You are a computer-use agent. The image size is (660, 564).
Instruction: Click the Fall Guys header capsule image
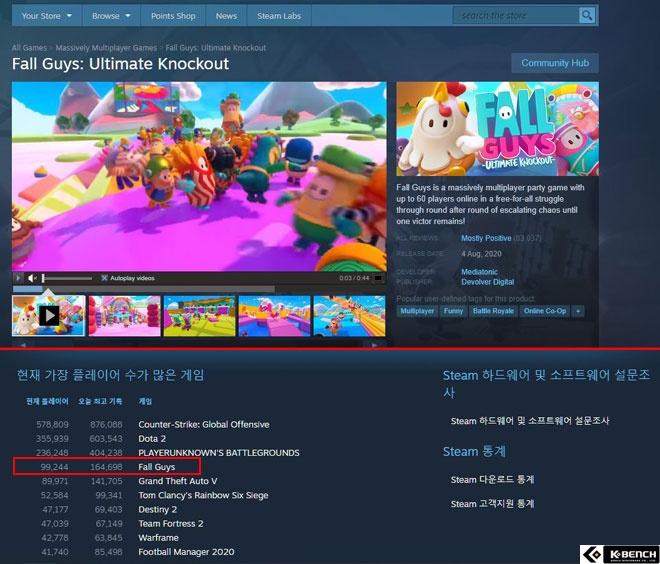click(498, 129)
